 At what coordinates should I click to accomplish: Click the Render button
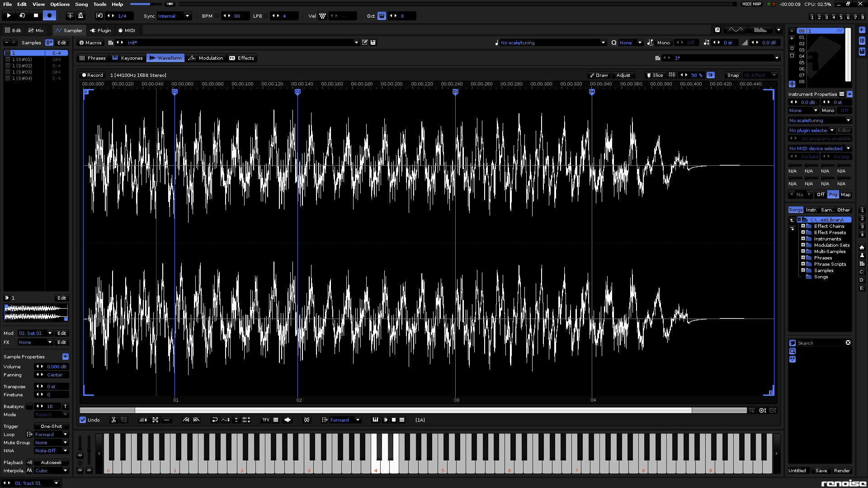[842, 470]
